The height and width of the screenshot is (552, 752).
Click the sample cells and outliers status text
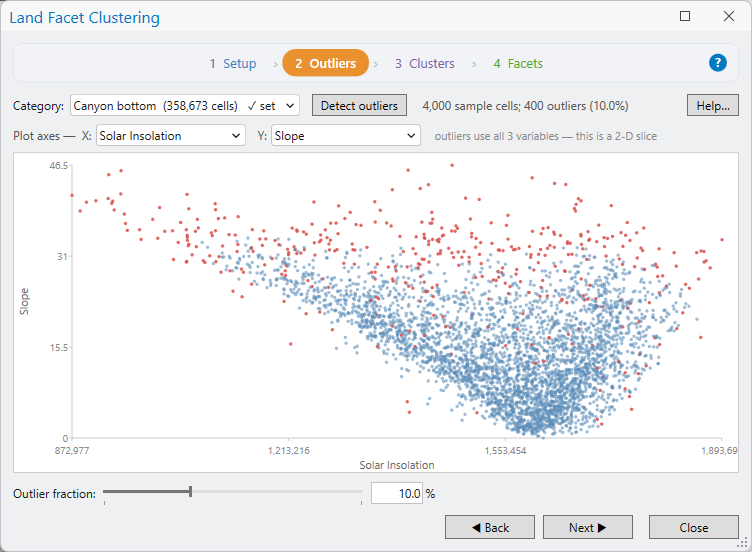pos(525,106)
